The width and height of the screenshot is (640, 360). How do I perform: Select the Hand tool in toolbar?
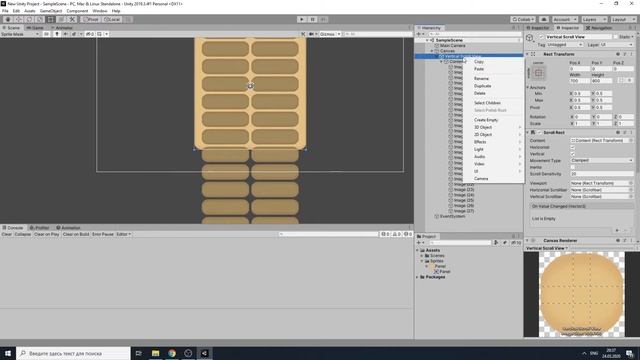[8, 19]
